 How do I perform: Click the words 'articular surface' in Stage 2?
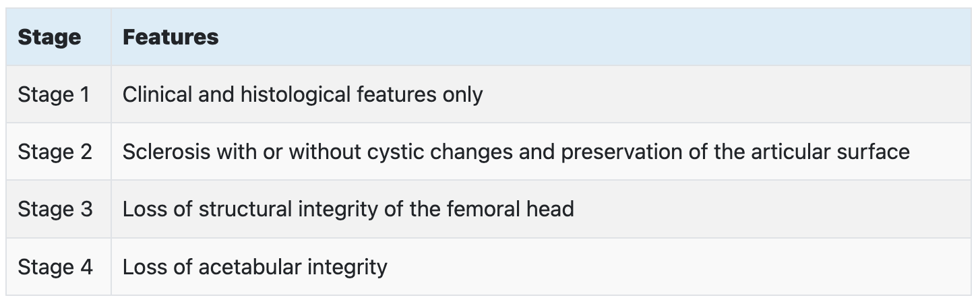click(x=830, y=152)
